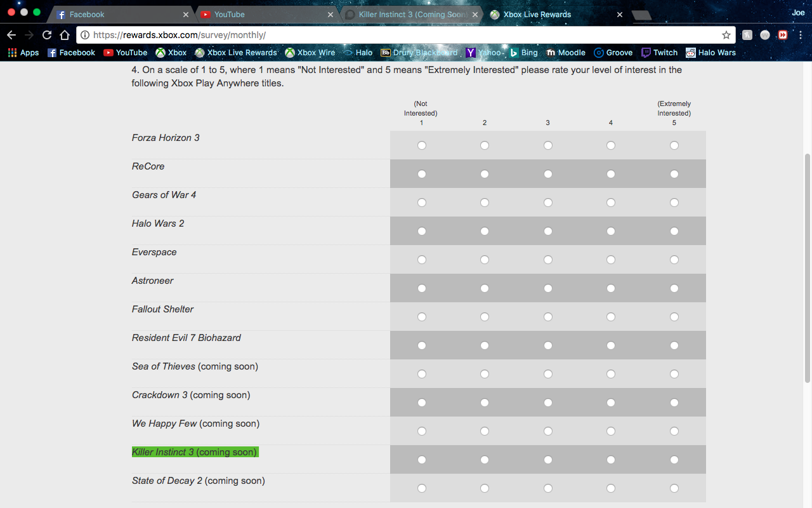Click the page vertical scrollbar
The height and width of the screenshot is (508, 812).
(x=808, y=267)
